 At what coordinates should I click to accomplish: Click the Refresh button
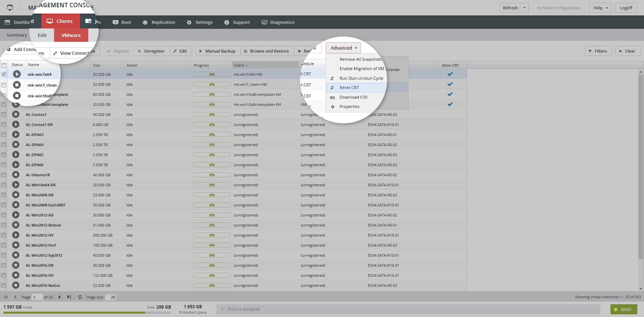click(510, 8)
